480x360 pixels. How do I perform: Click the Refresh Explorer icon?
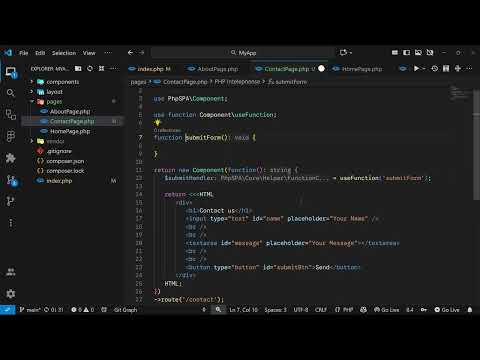[x=90, y=68]
